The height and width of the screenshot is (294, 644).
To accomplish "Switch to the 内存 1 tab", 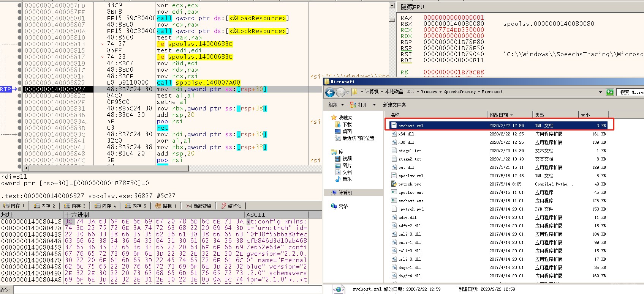I will [14, 206].
